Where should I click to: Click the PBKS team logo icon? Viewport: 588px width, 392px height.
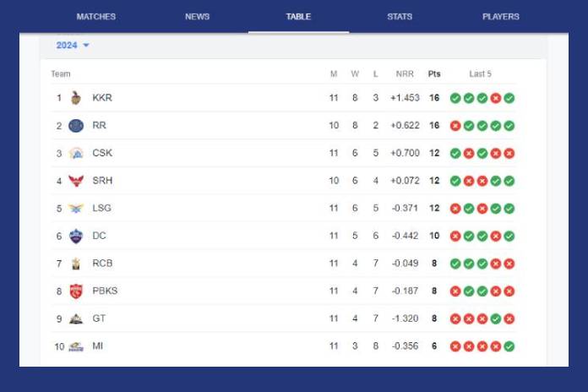[76, 291]
